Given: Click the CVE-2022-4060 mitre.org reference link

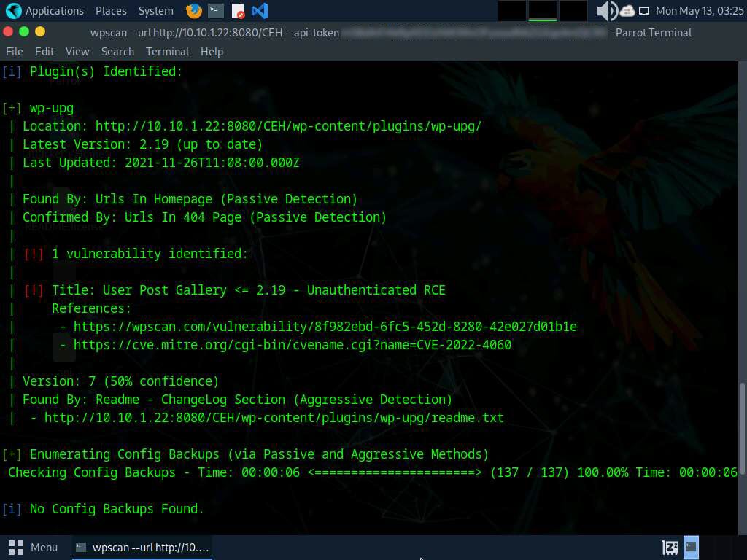Looking at the screenshot, I should click(292, 345).
